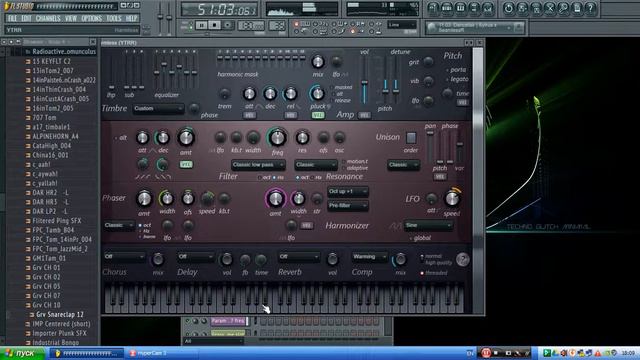Click the scissors/tools round icon
This screenshot has width=640, height=360.
549,8
